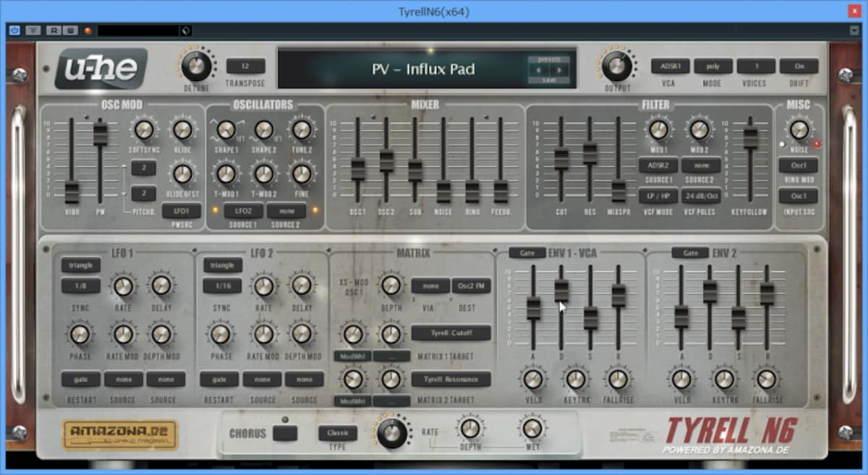The image size is (868, 475).
Task: Open the VCA selector showing ADSR1
Action: (x=670, y=66)
